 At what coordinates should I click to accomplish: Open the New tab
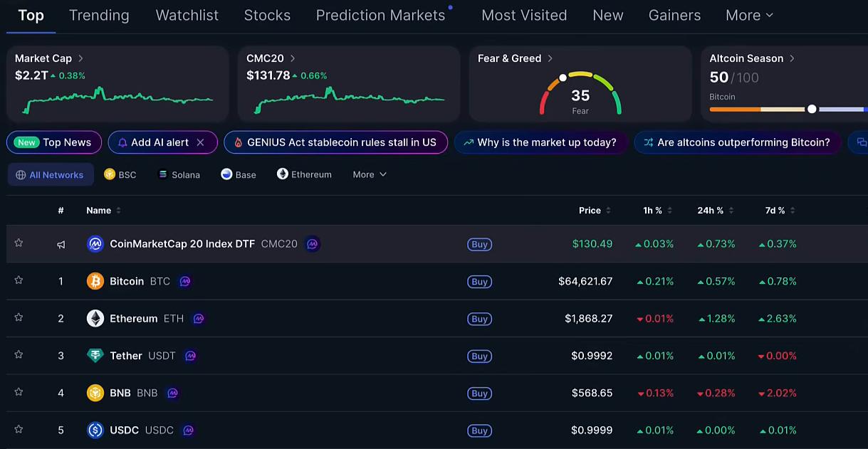click(x=608, y=15)
